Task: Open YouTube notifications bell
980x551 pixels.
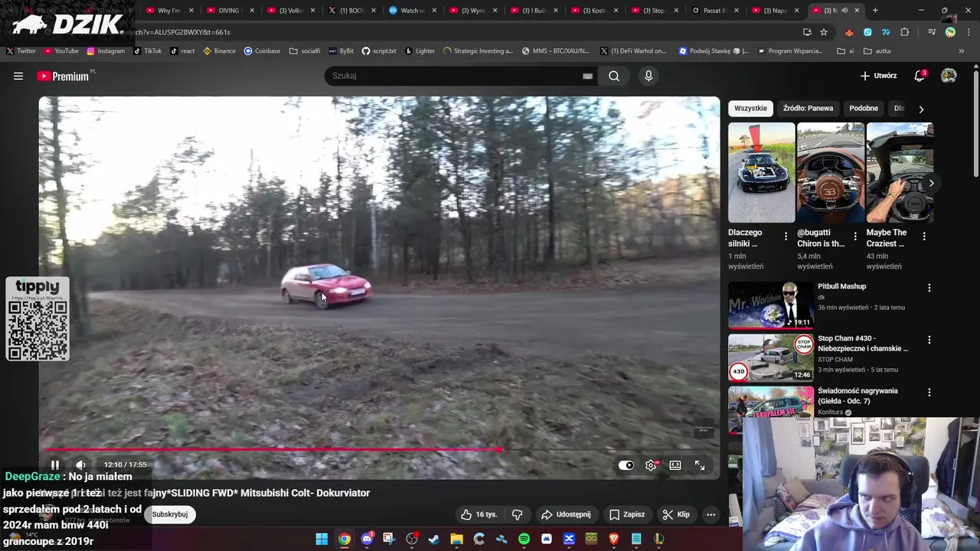Action: point(920,76)
